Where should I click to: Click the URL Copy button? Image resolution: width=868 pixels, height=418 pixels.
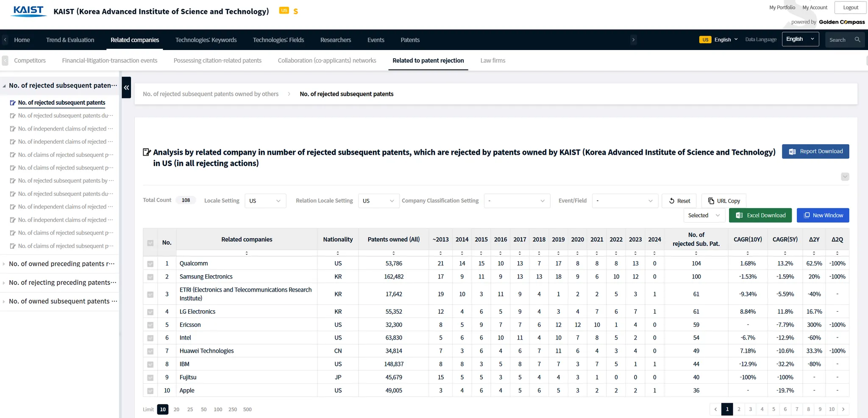pyautogui.click(x=724, y=201)
